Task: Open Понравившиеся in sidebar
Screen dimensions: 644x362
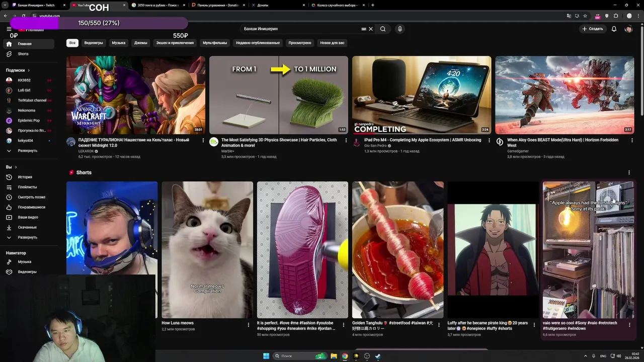Action: tap(29, 207)
